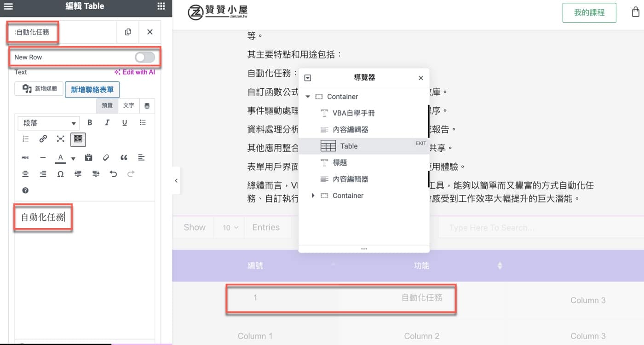This screenshot has height=345, width=644.
Task: Clear formatting with the eraser icon
Action: 106,157
